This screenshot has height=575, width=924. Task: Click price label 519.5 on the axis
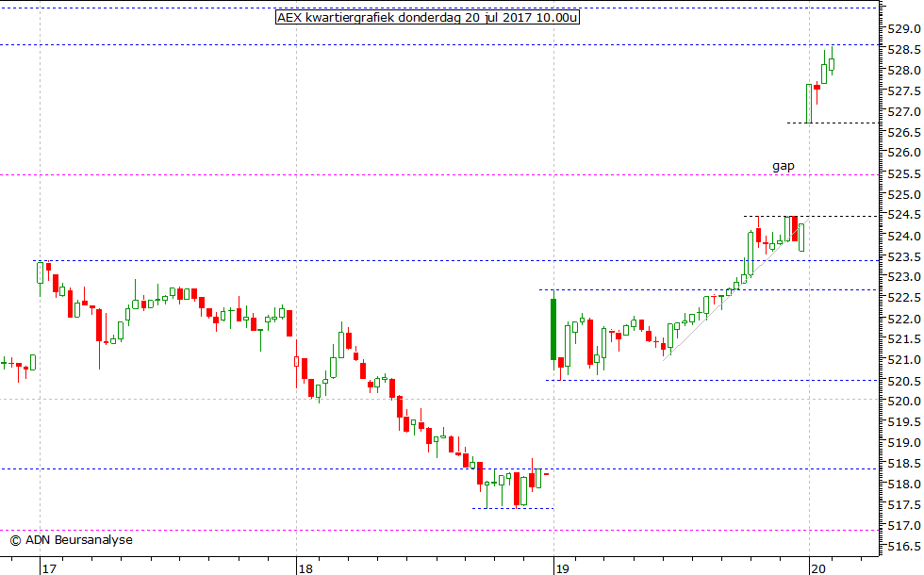pos(904,422)
